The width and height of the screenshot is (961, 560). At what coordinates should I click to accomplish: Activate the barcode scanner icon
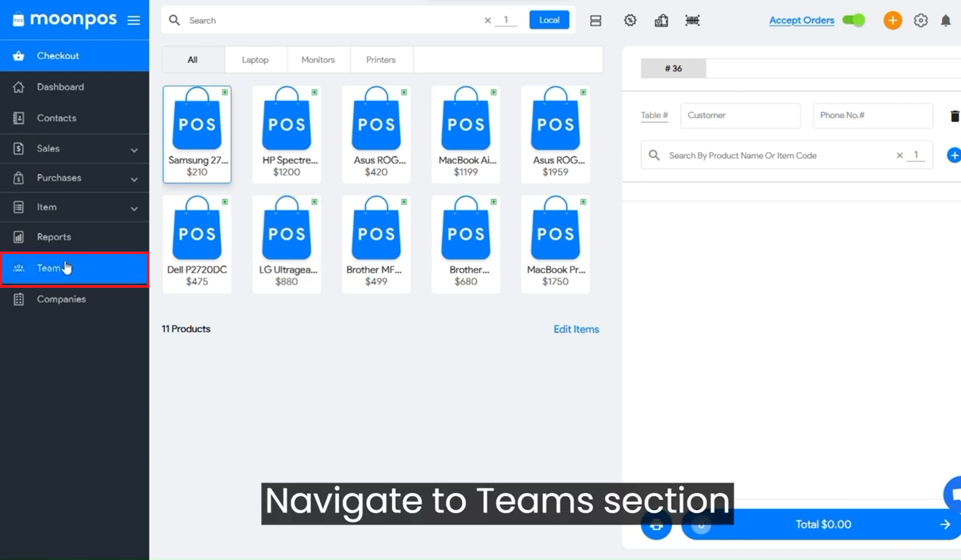(x=692, y=20)
